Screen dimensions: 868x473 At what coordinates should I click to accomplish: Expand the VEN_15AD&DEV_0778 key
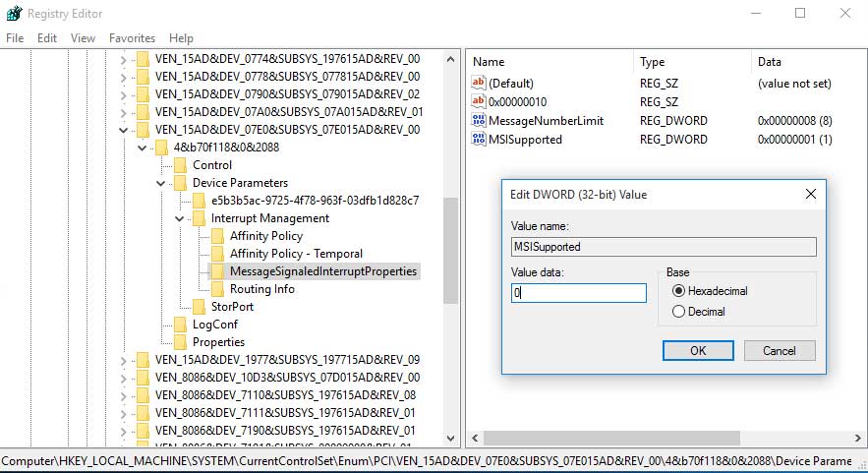pyautogui.click(x=124, y=77)
